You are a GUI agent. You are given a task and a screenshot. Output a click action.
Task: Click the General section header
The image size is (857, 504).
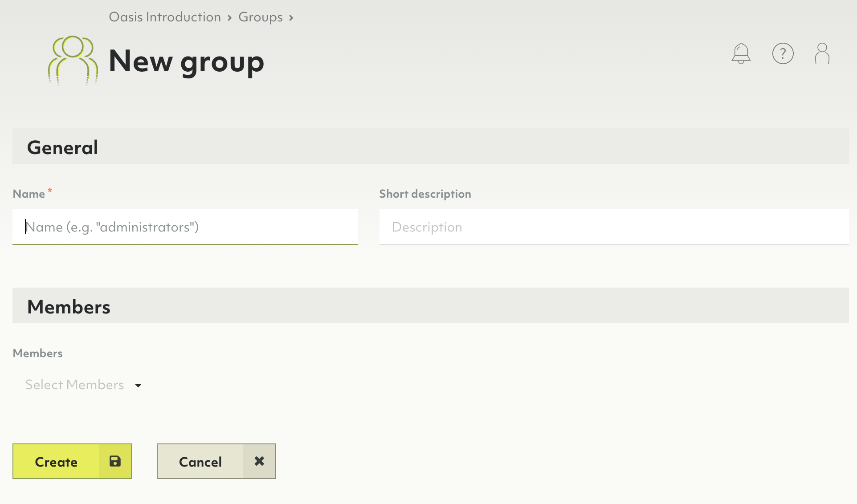pyautogui.click(x=62, y=147)
